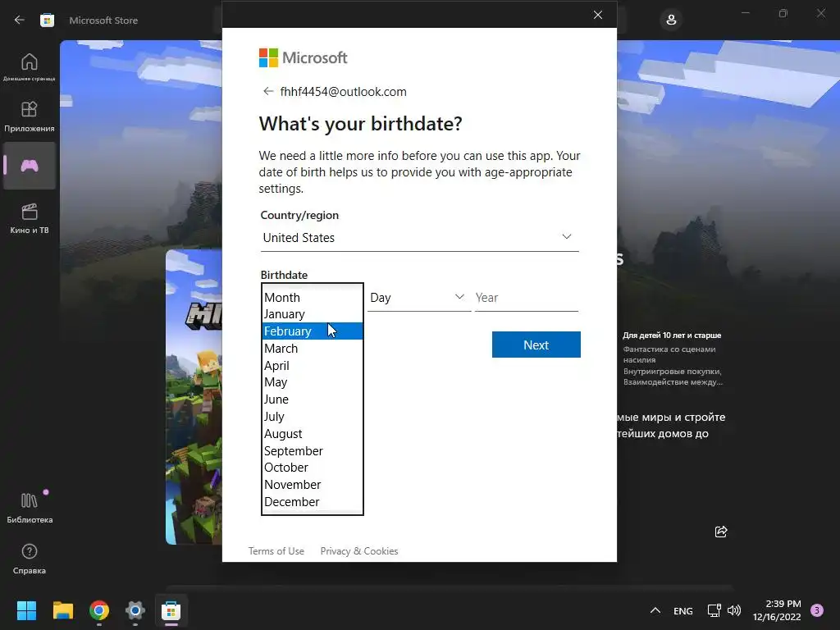
Task: Open volume control tray icon
Action: 734,610
